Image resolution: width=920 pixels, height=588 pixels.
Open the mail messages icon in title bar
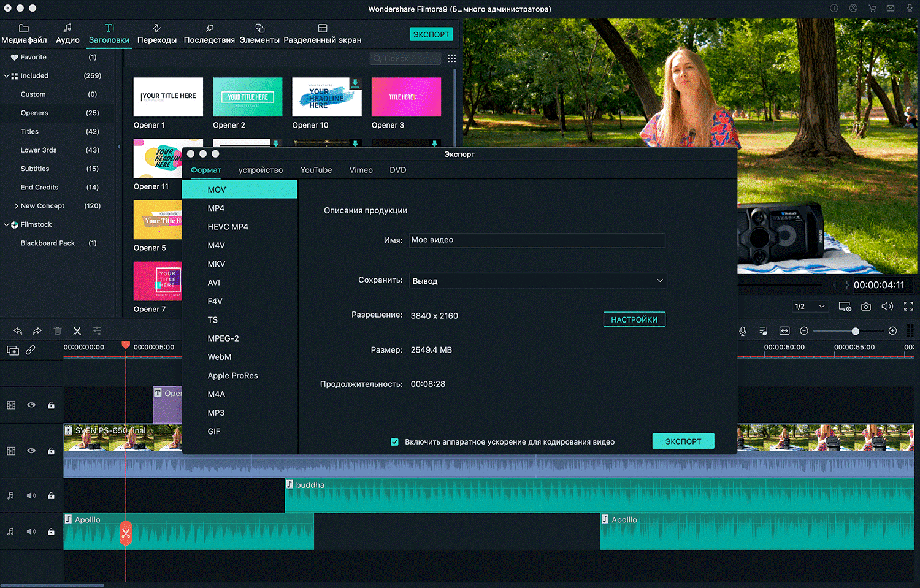(891, 9)
